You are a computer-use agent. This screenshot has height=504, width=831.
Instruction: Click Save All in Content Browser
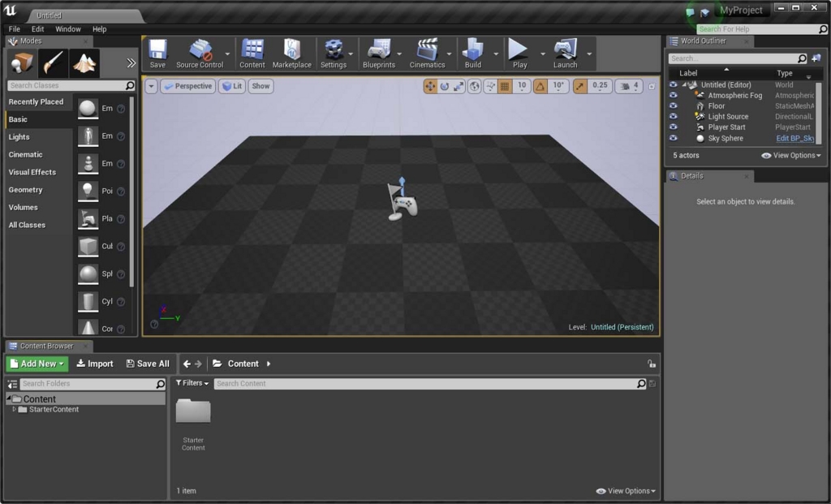coord(148,364)
